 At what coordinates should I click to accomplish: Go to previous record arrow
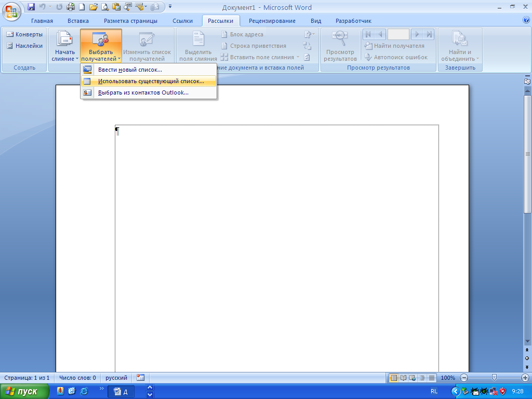tap(380, 34)
